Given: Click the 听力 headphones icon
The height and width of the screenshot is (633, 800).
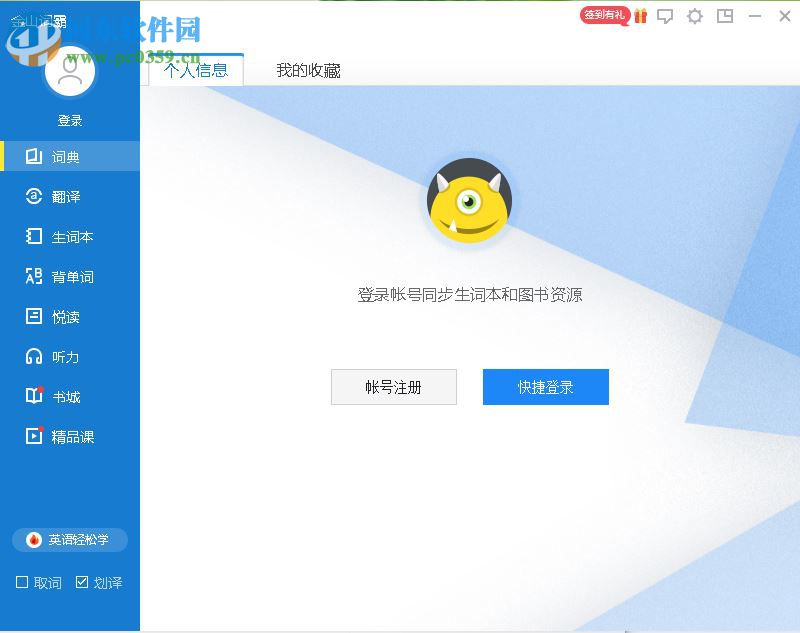Looking at the screenshot, I should pyautogui.click(x=34, y=356).
